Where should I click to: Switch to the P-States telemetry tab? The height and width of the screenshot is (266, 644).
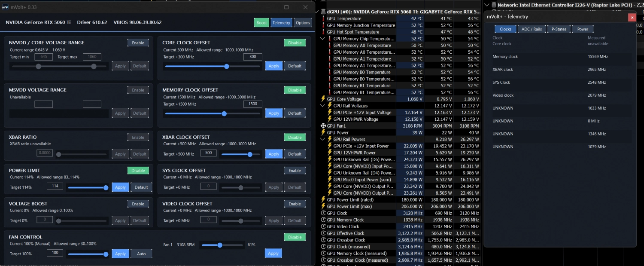point(559,29)
